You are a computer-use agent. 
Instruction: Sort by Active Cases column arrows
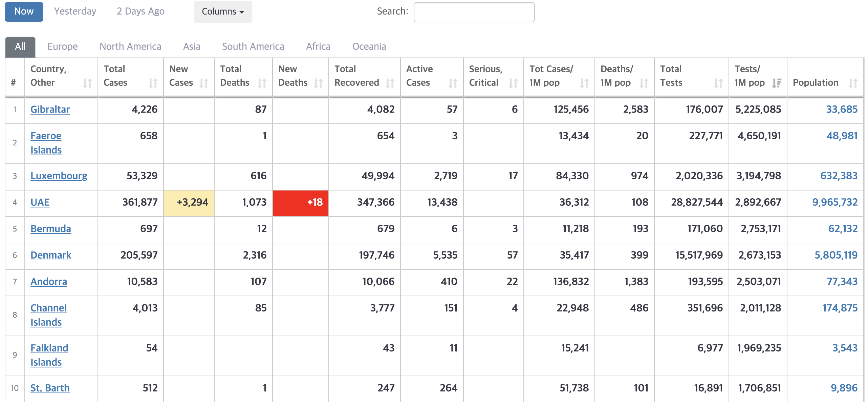click(x=453, y=83)
